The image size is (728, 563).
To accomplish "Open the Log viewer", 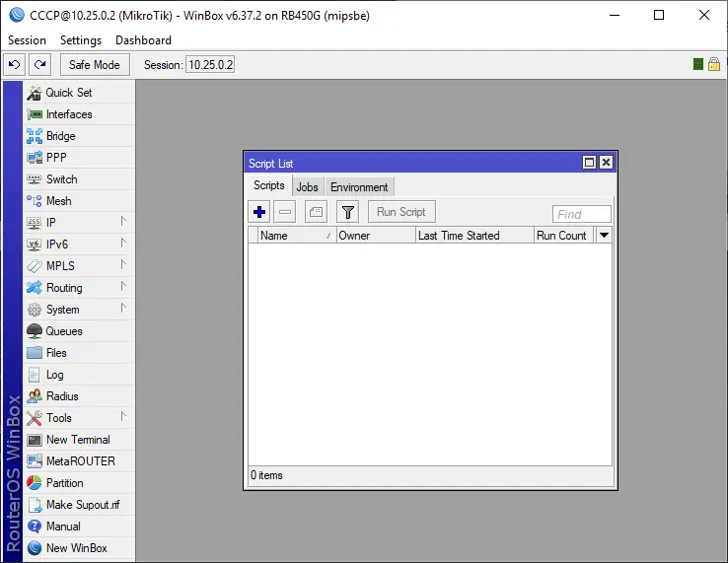I will pyautogui.click(x=79, y=375).
